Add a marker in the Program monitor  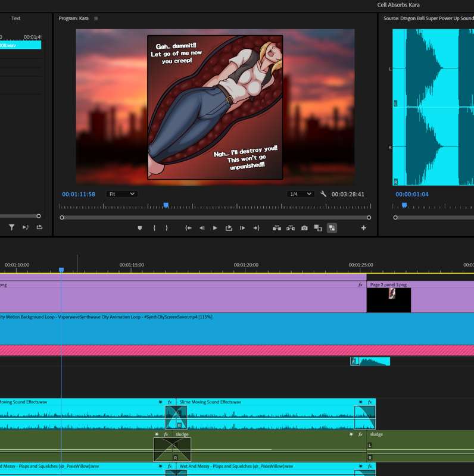[x=140, y=228]
